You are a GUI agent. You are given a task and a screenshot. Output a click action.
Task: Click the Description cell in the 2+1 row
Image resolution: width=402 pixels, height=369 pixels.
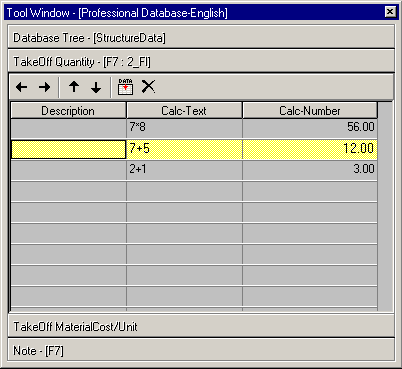coord(68,170)
